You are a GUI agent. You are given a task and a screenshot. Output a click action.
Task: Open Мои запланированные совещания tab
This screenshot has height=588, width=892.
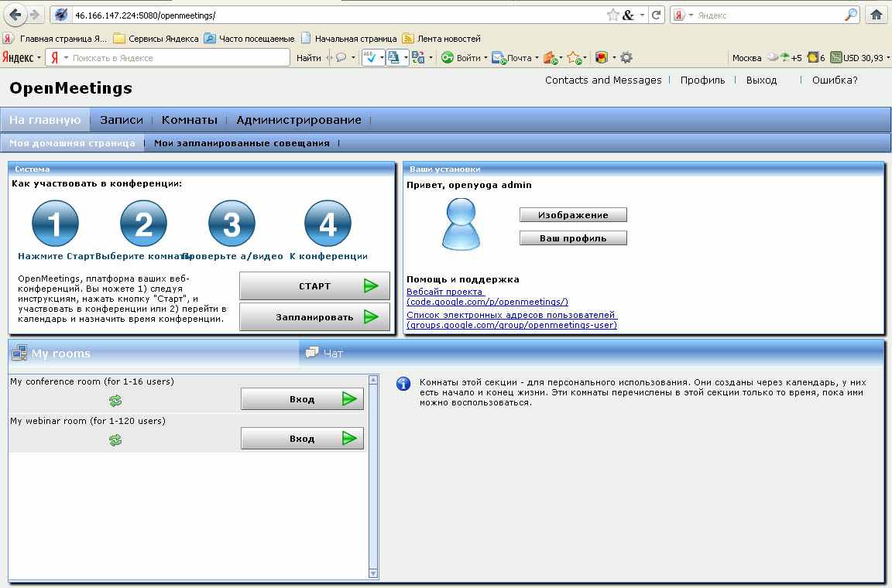click(242, 143)
